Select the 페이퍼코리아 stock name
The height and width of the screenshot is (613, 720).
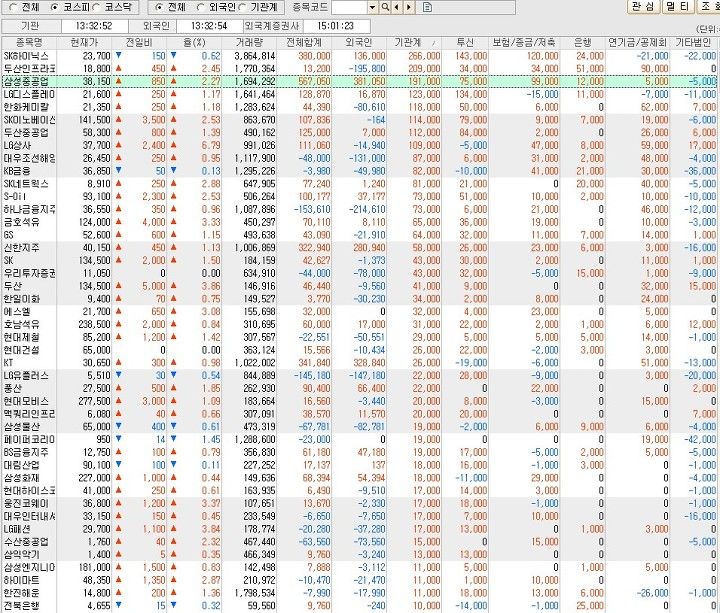(x=29, y=440)
